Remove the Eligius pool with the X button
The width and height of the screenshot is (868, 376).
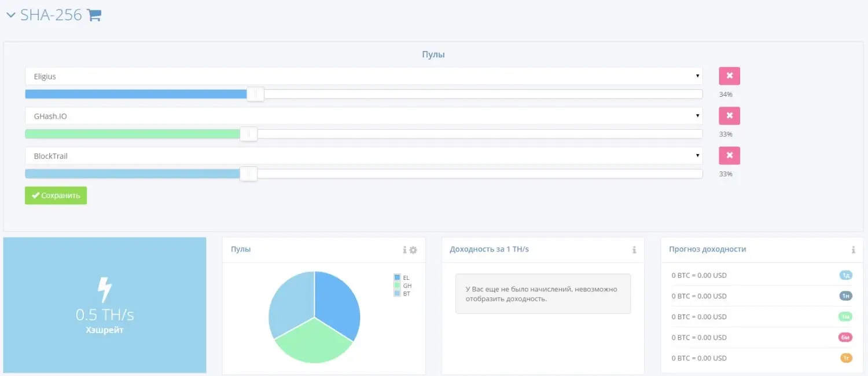729,76
